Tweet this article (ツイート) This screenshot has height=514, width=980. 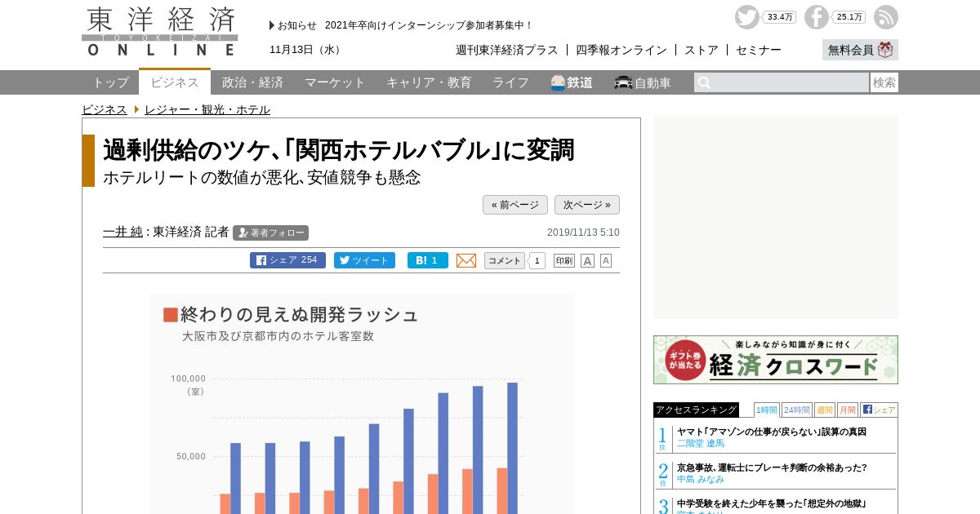point(364,260)
